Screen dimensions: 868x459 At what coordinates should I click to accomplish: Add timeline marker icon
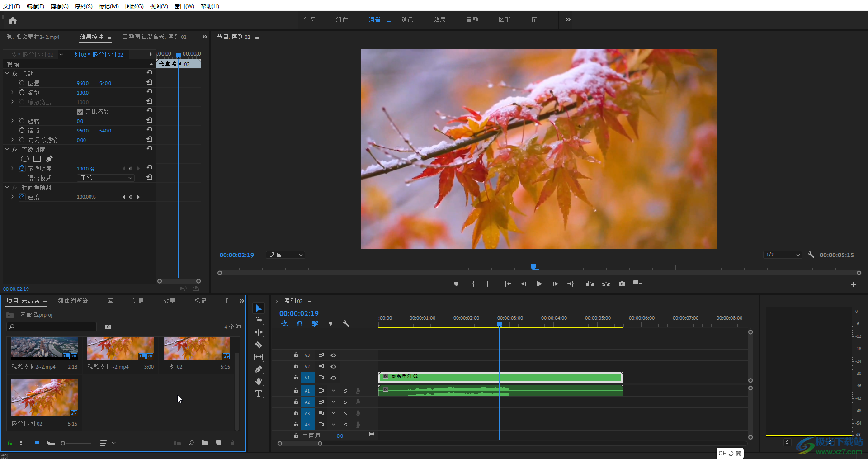330,323
